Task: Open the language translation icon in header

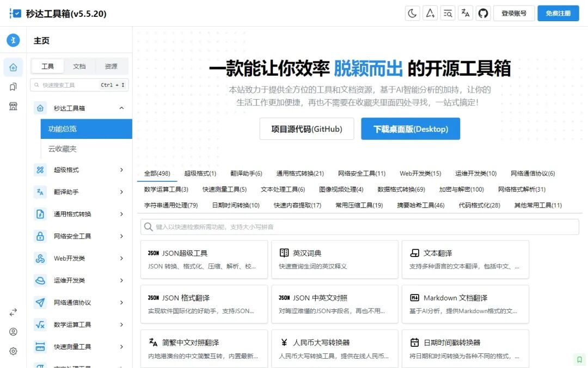Action: [465, 14]
